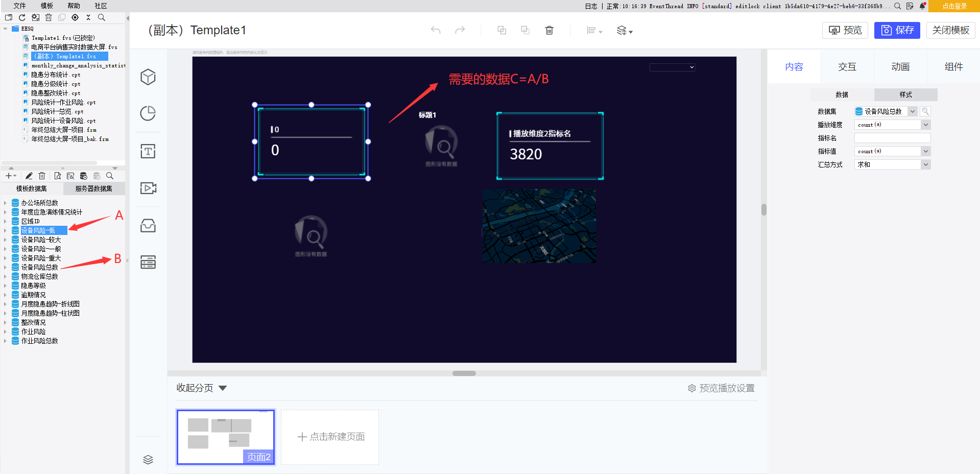This screenshot has height=474, width=980.
Task: Search datasets using the dataset magnifier icon
Action: tap(110, 176)
